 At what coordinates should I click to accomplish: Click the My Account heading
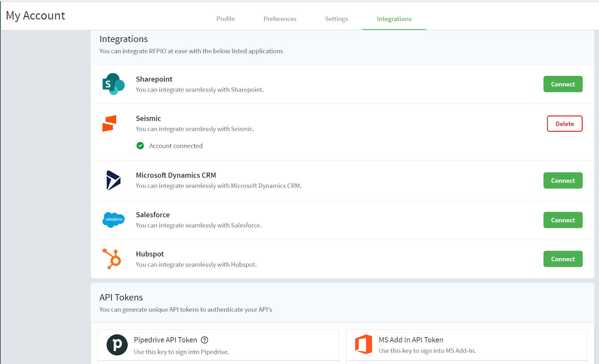click(36, 16)
